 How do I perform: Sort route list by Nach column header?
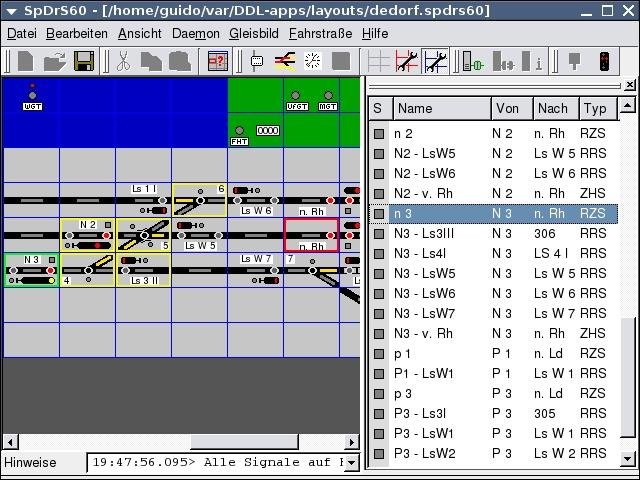(556, 109)
